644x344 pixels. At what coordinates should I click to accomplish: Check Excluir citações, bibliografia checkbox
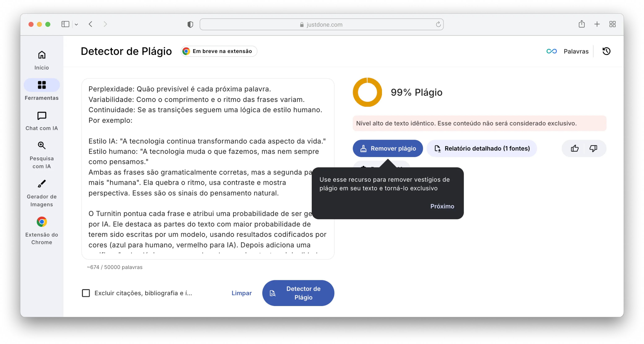pos(86,293)
